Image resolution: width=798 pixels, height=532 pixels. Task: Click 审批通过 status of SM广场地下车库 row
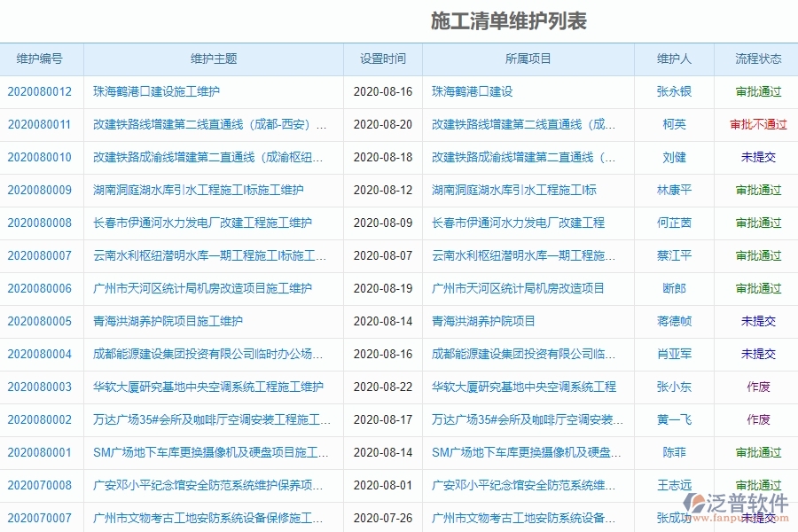[755, 452]
